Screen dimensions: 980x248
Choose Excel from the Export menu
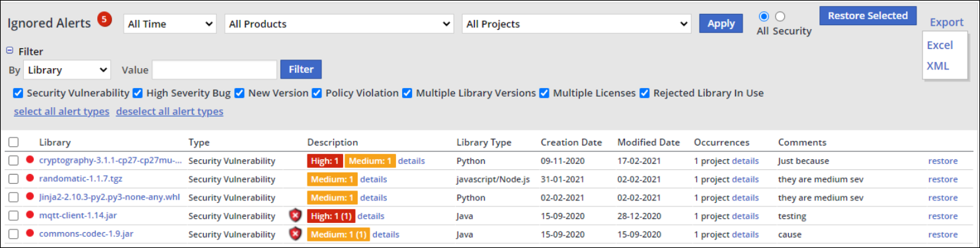940,45
